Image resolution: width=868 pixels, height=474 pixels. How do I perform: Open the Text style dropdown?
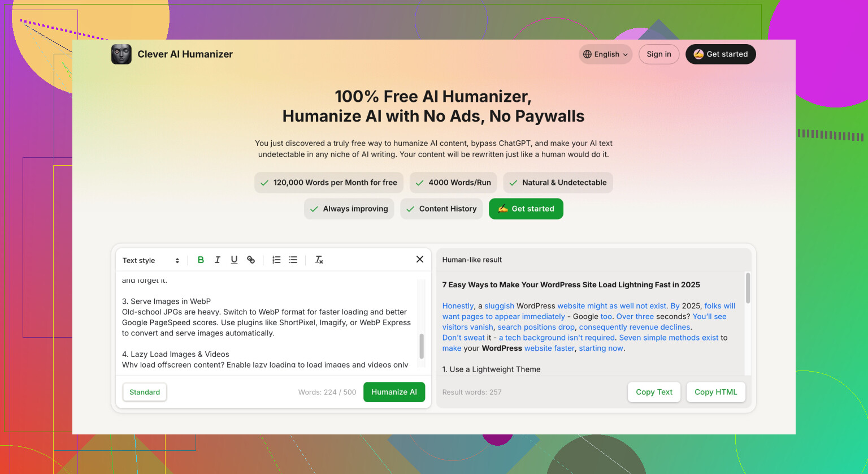click(x=151, y=260)
